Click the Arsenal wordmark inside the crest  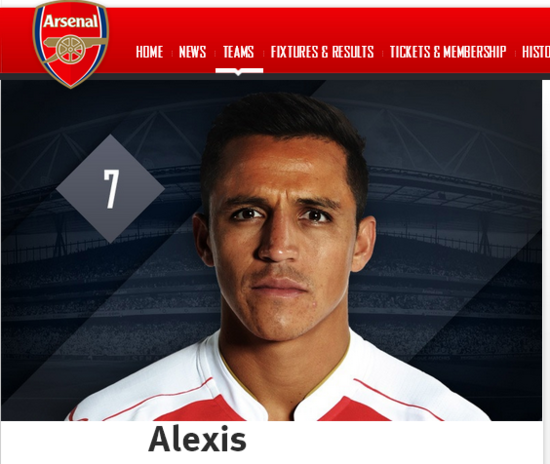(71, 22)
